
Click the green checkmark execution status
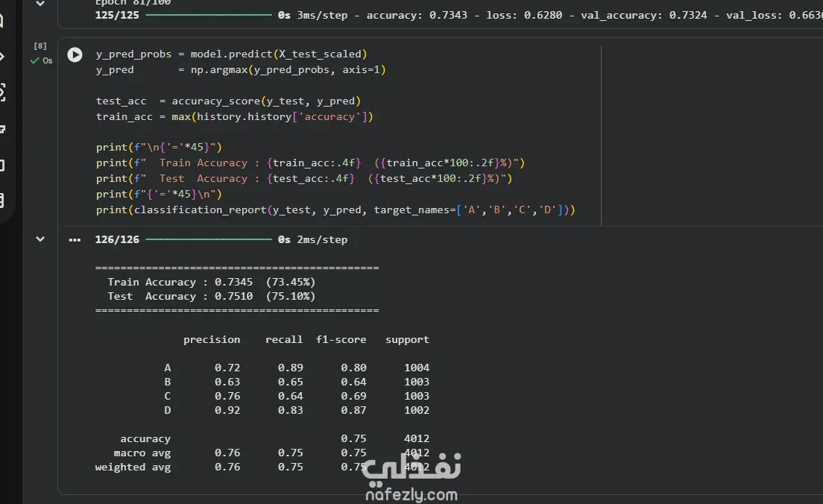(x=34, y=61)
